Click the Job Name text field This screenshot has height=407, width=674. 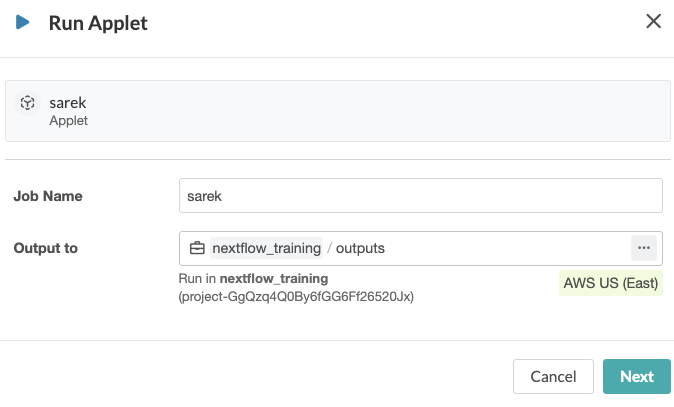[420, 196]
